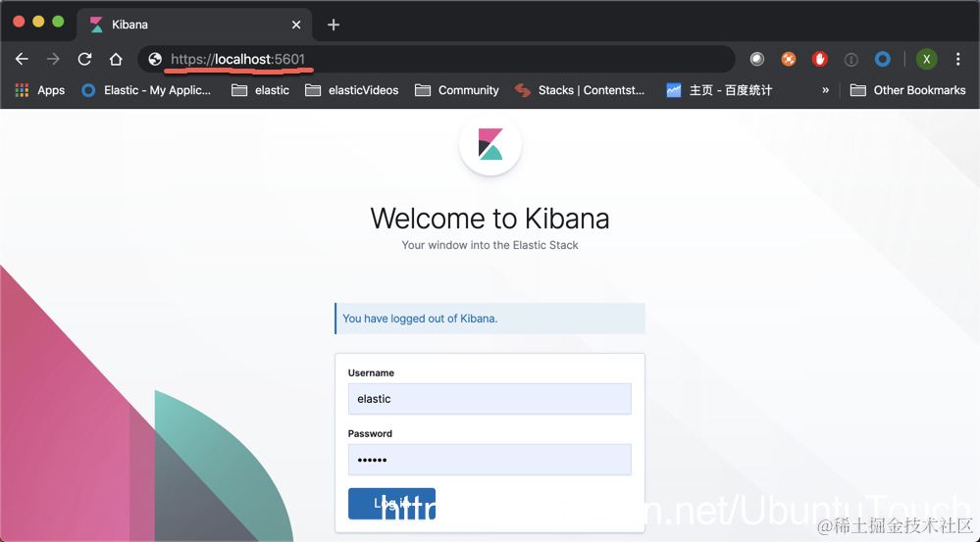Click the gray info circle extension icon
This screenshot has width=980, height=542.
pos(851,60)
